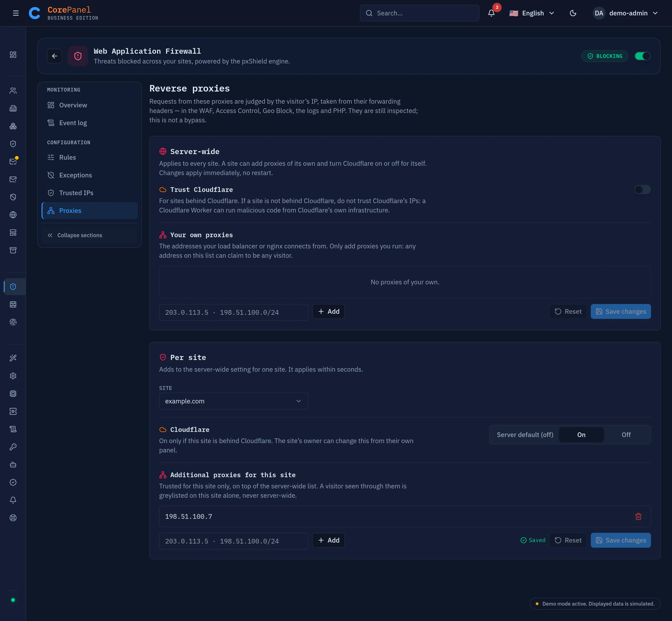
Task: Open the demo-admin account menu
Action: (625, 13)
